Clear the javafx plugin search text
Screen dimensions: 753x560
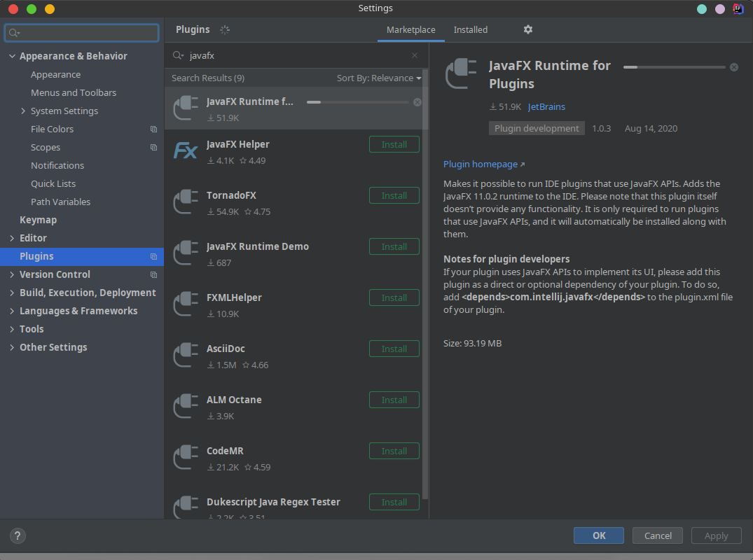click(415, 56)
